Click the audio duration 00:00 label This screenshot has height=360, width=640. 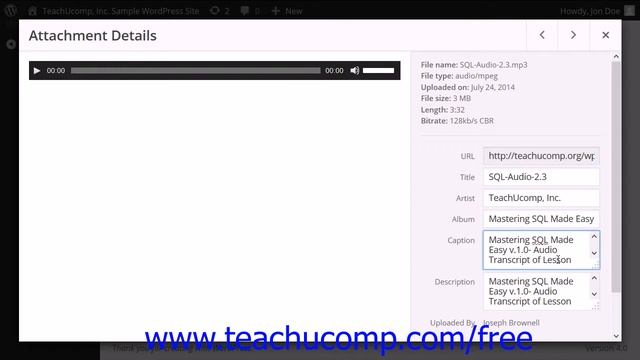point(334,71)
